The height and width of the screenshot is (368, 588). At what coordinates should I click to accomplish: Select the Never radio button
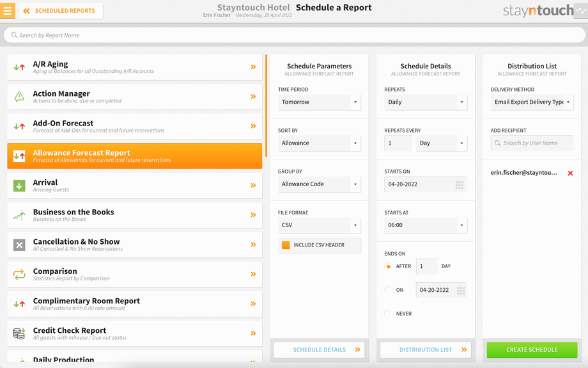click(388, 314)
